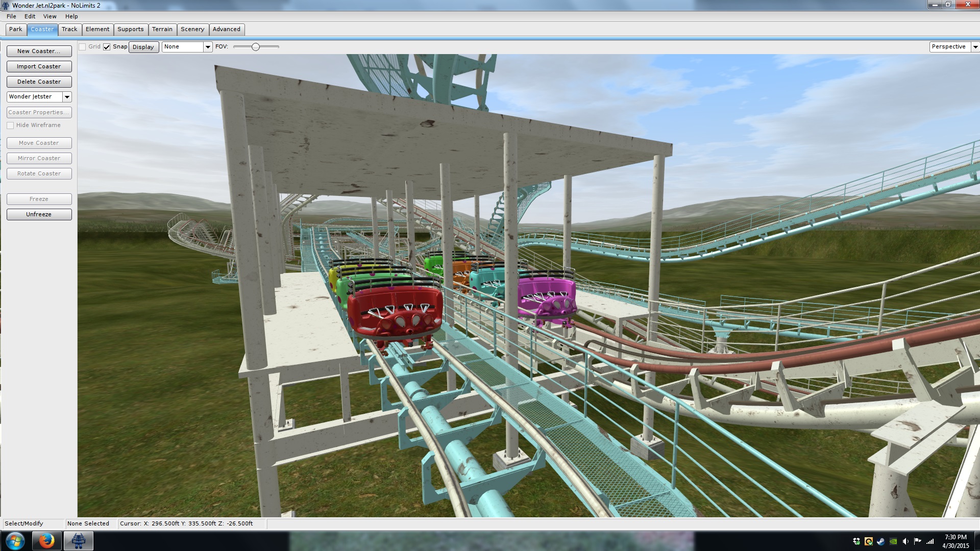The width and height of the screenshot is (980, 551).
Task: Switch to the Track tab
Action: pos(69,29)
